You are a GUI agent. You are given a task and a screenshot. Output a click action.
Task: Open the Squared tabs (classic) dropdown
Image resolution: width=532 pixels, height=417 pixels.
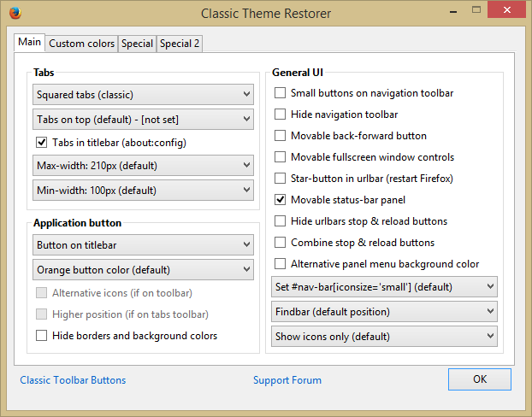click(143, 94)
